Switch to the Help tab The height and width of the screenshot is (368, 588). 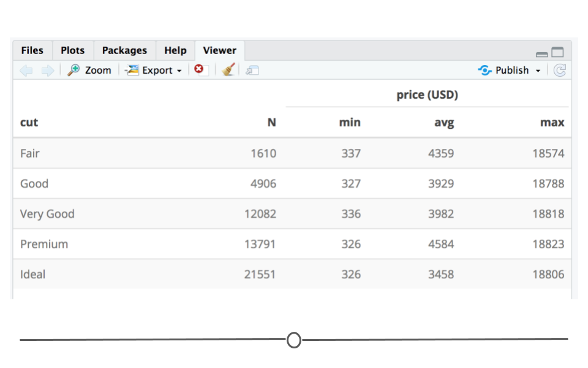pos(175,50)
